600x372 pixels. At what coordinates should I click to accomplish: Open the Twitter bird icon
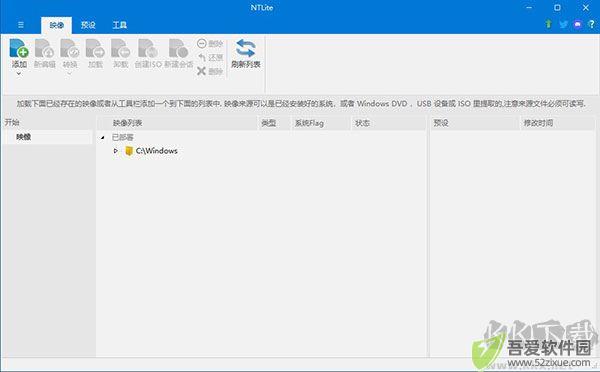[x=563, y=24]
